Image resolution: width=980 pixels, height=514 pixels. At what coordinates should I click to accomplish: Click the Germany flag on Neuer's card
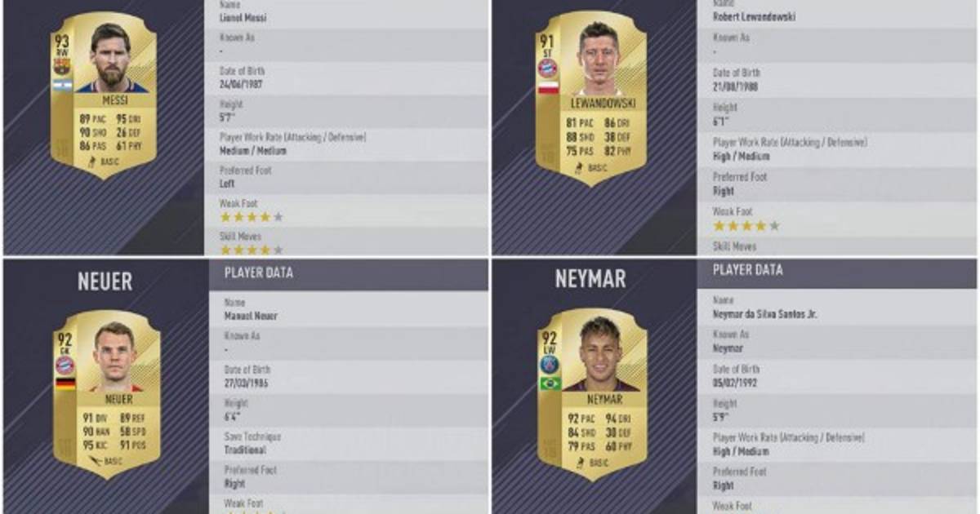coord(65,383)
